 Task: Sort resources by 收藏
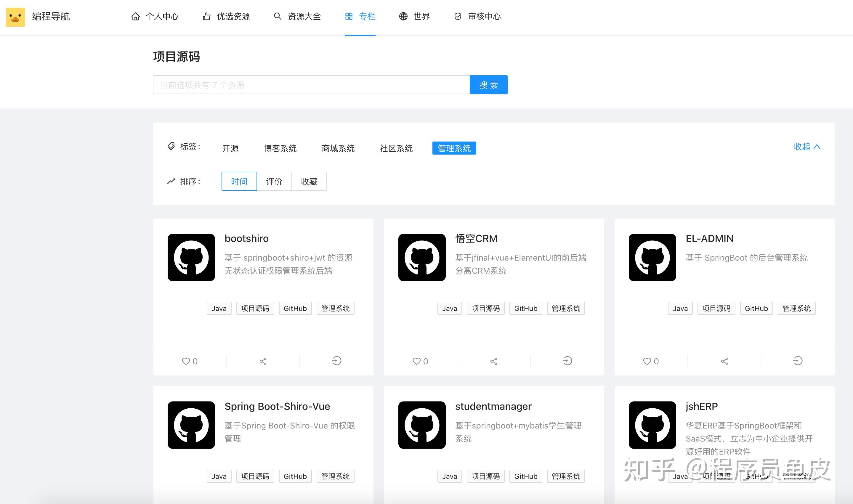(x=309, y=181)
